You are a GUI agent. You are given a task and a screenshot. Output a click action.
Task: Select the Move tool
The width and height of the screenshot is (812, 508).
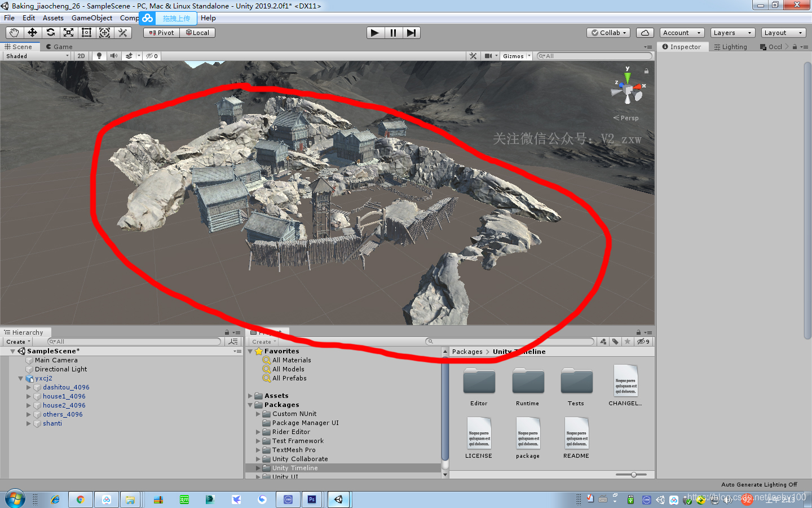[x=32, y=33]
